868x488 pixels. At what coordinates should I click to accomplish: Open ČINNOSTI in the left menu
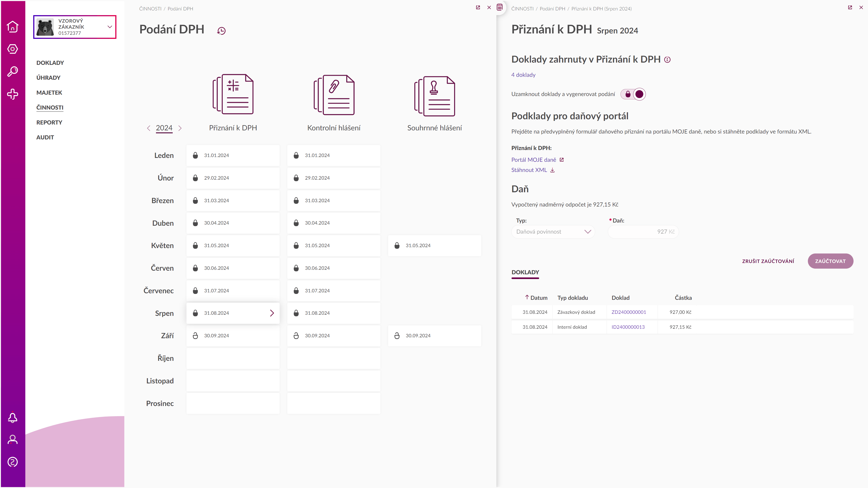pyautogui.click(x=50, y=108)
